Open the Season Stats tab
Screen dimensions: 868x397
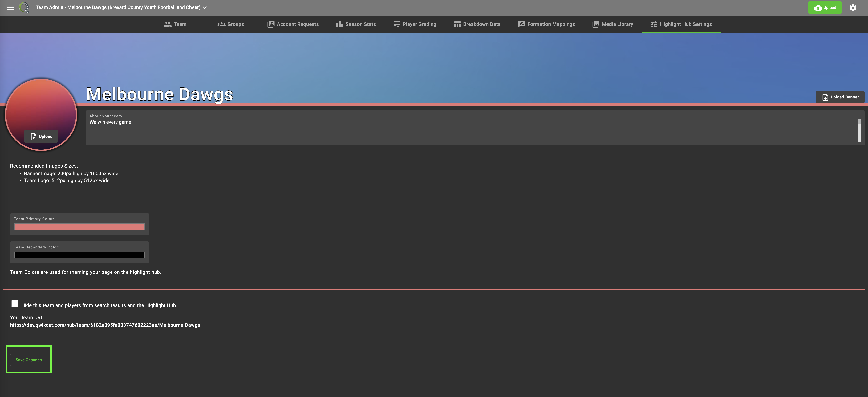(355, 24)
